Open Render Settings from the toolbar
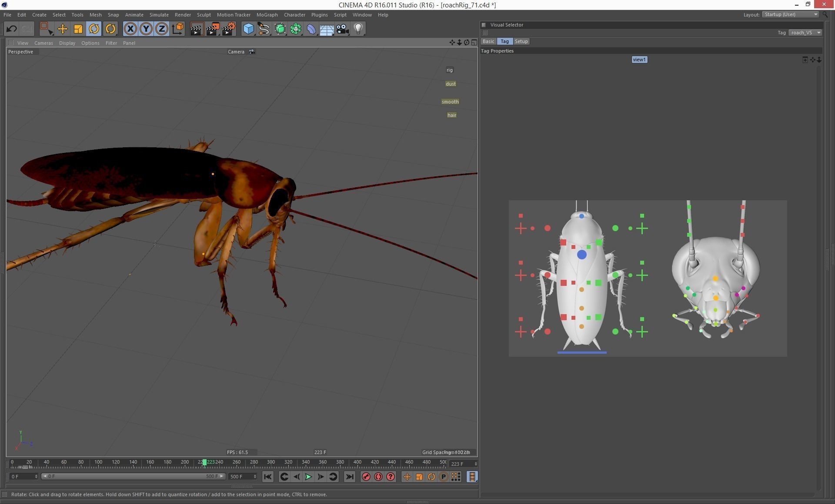835x504 pixels. coord(228,29)
